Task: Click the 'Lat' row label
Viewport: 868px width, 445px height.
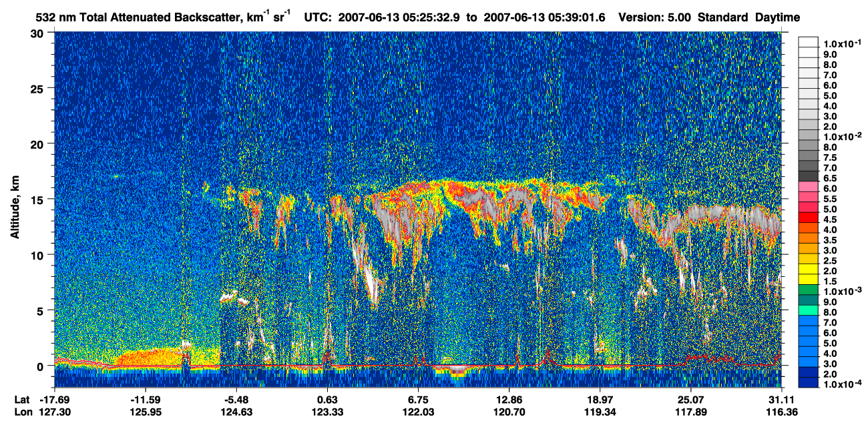Action: [22, 400]
